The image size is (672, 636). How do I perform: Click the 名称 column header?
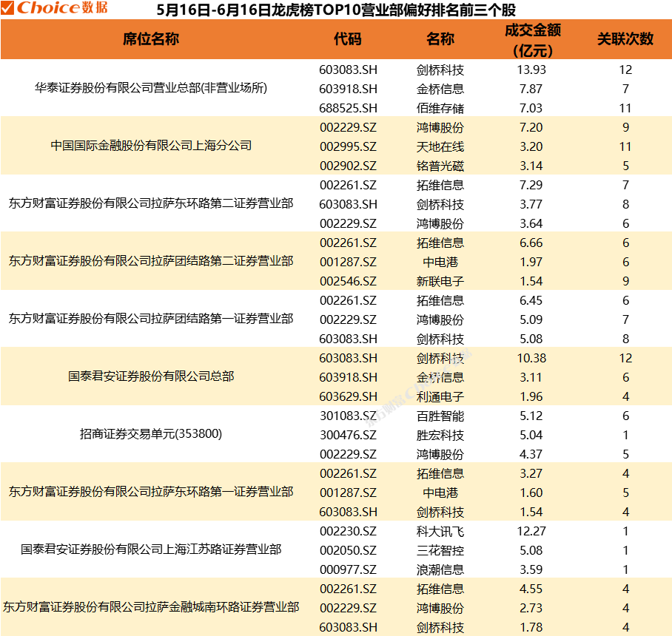click(440, 39)
